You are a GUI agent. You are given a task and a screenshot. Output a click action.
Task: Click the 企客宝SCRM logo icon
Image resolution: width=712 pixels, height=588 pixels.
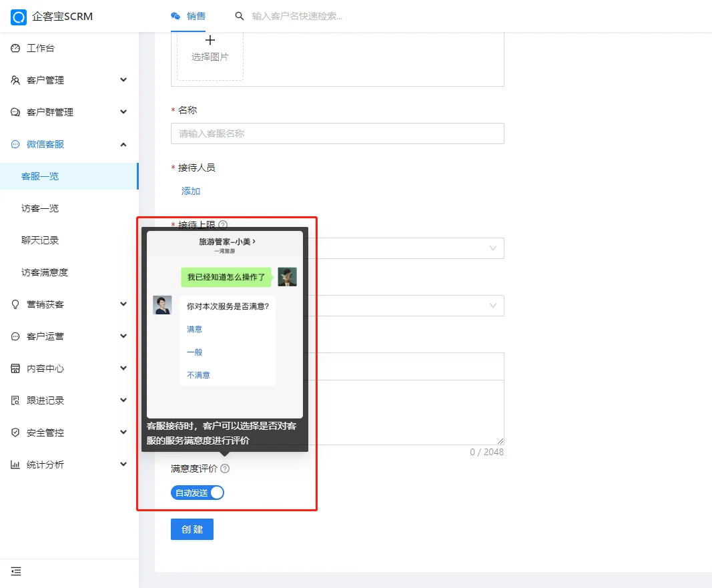click(x=19, y=17)
